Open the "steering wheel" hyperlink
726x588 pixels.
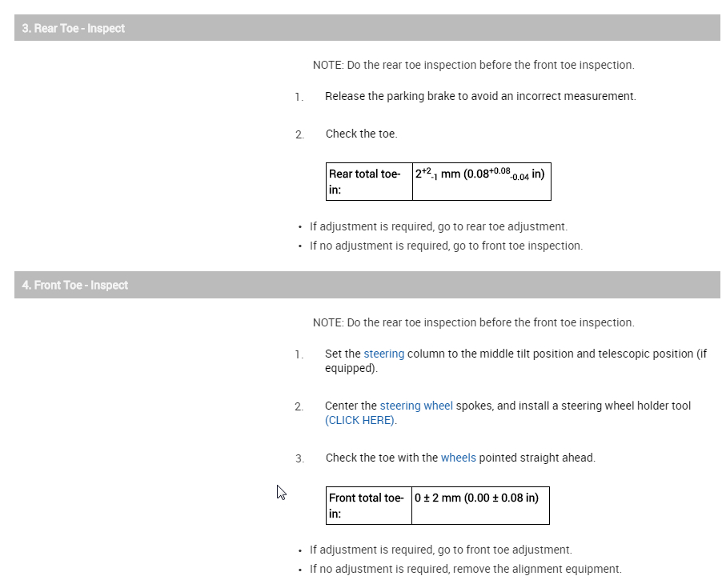(x=416, y=406)
